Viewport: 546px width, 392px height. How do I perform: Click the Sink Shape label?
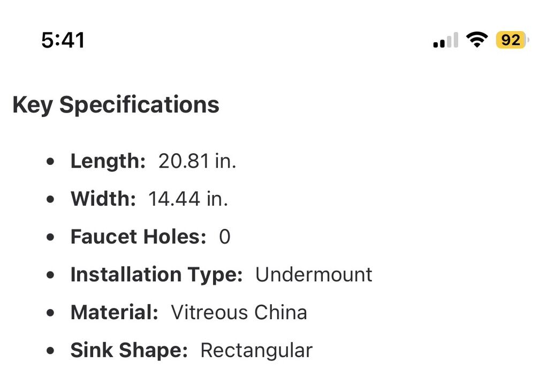point(129,350)
